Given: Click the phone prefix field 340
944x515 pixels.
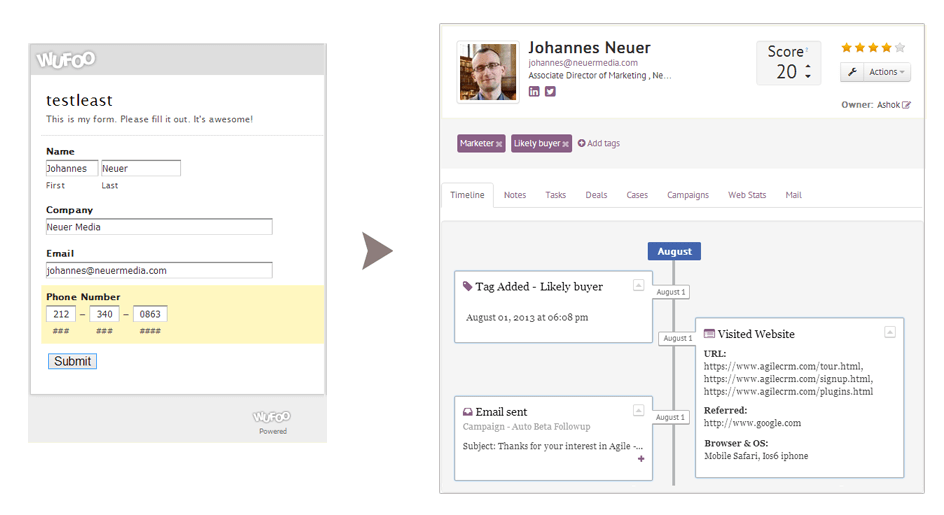Looking at the screenshot, I should click(104, 314).
